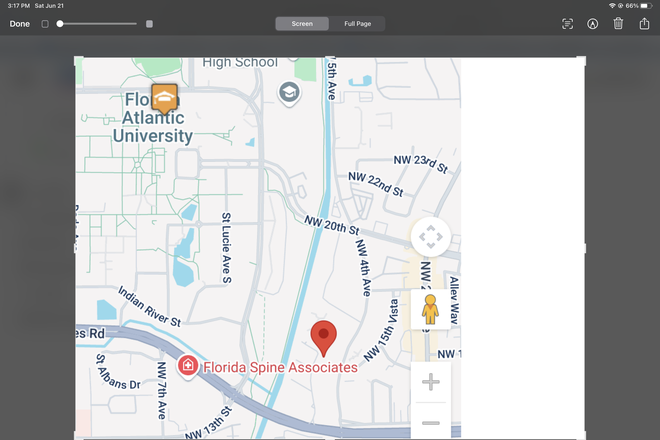The width and height of the screenshot is (660, 440).
Task: Select right-edge middle crop handle
Action: (585, 248)
